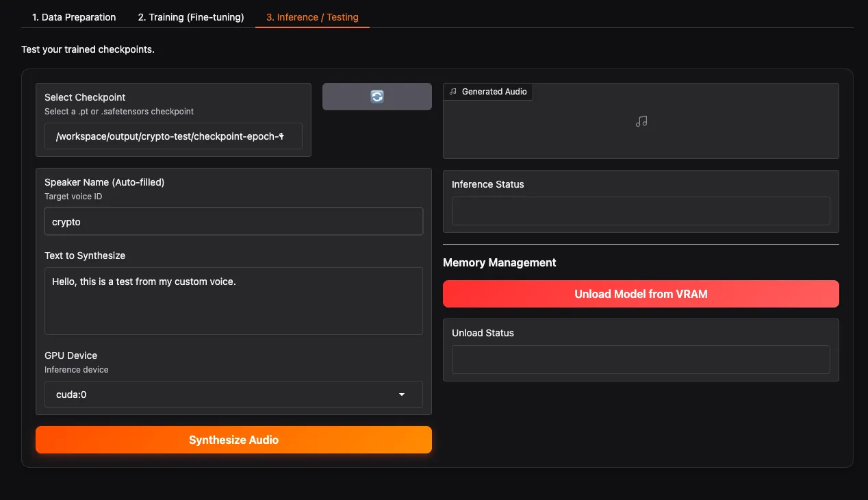This screenshot has width=868, height=500.
Task: Click the Inference Status output field
Action: (641, 211)
